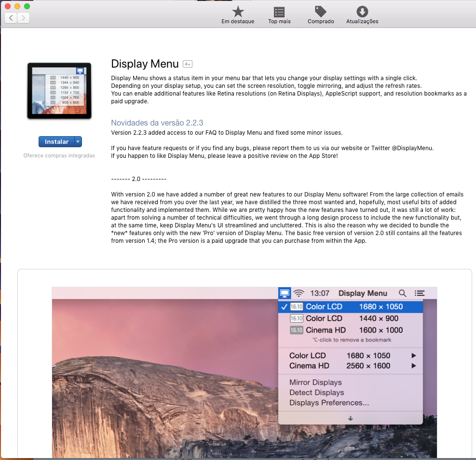Click the ⌥-click to remove a bookmark hint
This screenshot has height=460, width=476.
(352, 340)
